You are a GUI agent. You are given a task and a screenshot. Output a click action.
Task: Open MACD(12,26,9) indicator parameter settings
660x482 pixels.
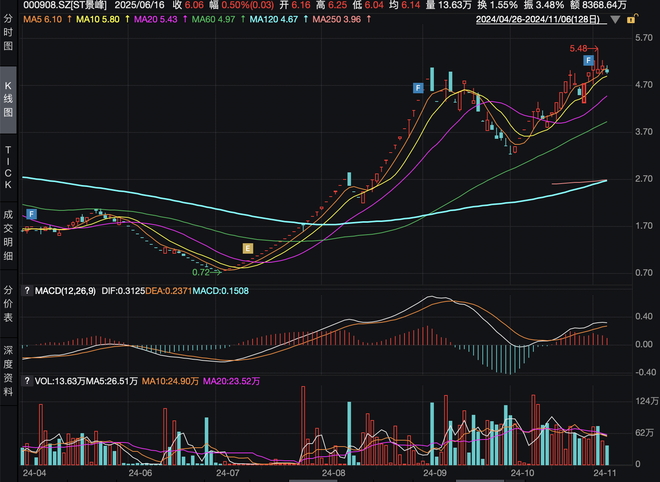63,291
